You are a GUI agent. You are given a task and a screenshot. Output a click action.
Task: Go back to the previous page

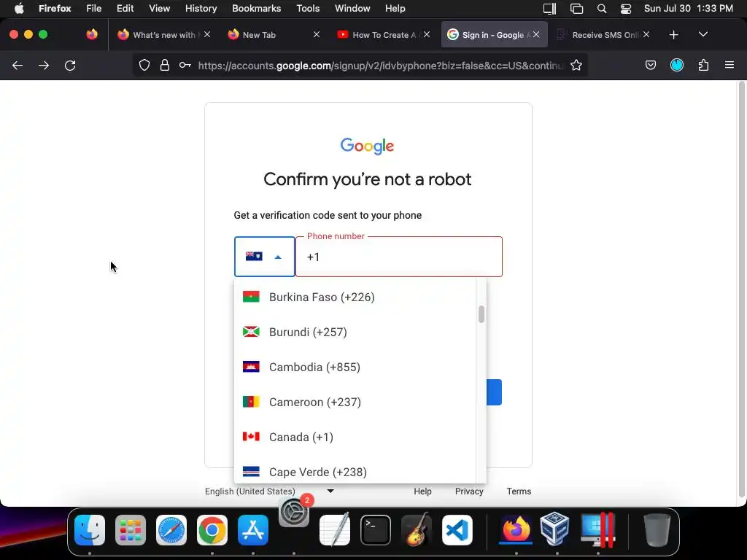click(x=18, y=65)
